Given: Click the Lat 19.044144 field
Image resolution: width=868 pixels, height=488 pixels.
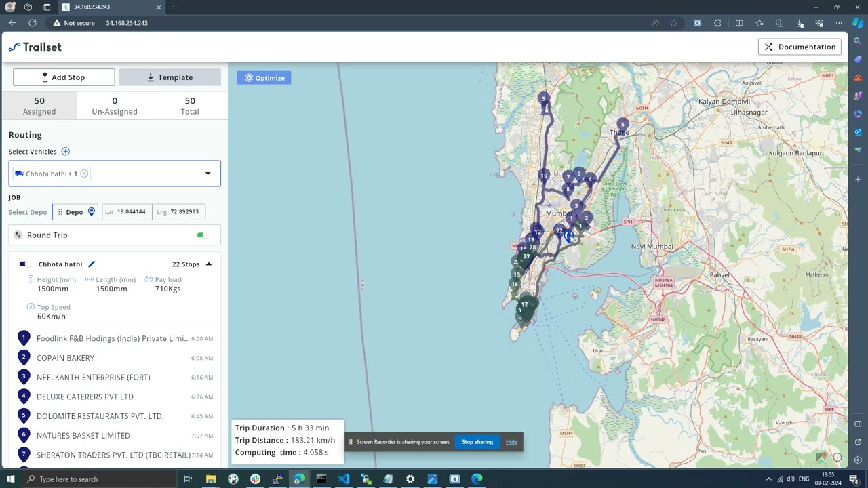Looking at the screenshot, I should 127,212.
